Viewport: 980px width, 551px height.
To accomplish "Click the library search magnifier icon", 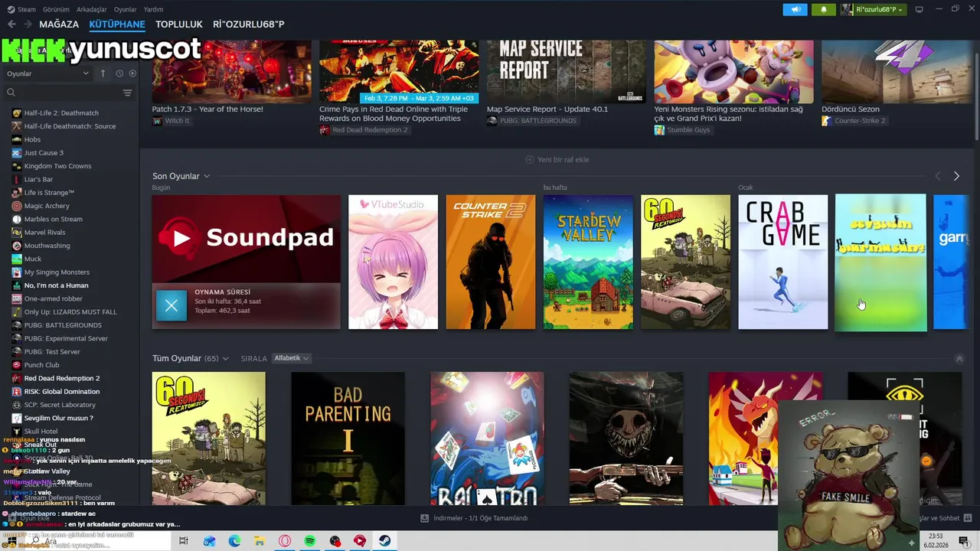I will 11,93.
